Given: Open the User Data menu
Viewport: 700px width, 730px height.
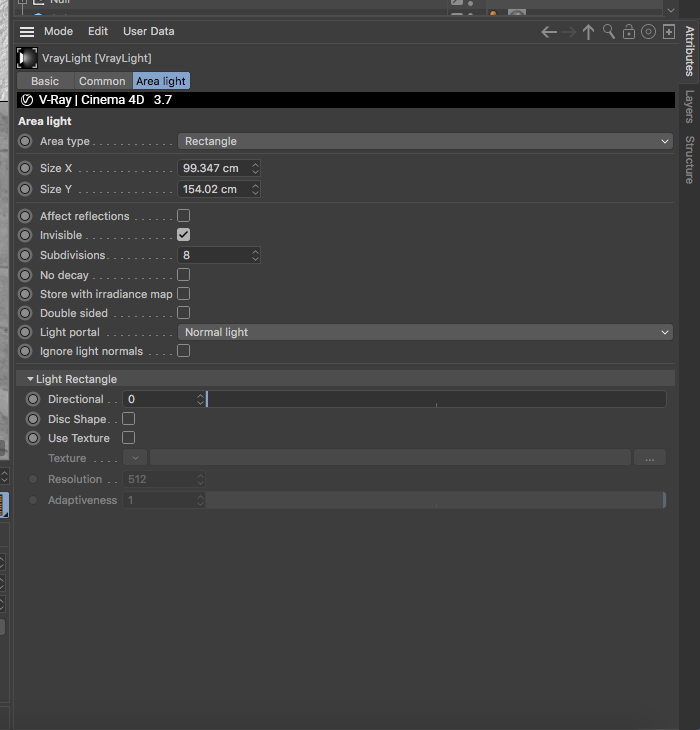Looking at the screenshot, I should (x=149, y=31).
